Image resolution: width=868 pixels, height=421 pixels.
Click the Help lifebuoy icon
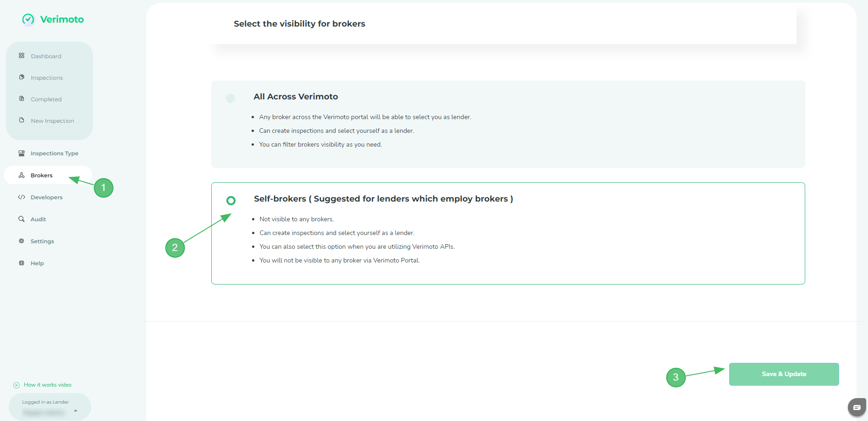tap(22, 263)
